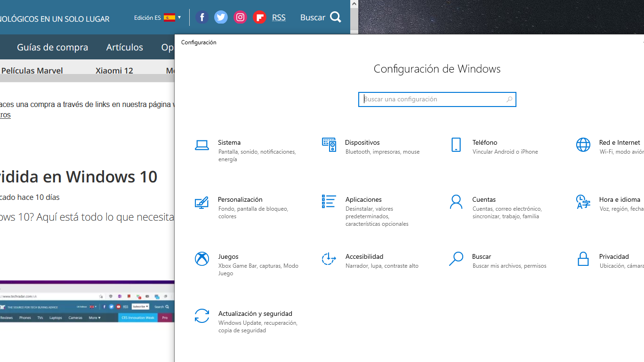Open Teléfono to link Android or iPhone
Screen dimensions: 644x362
pos(484,142)
